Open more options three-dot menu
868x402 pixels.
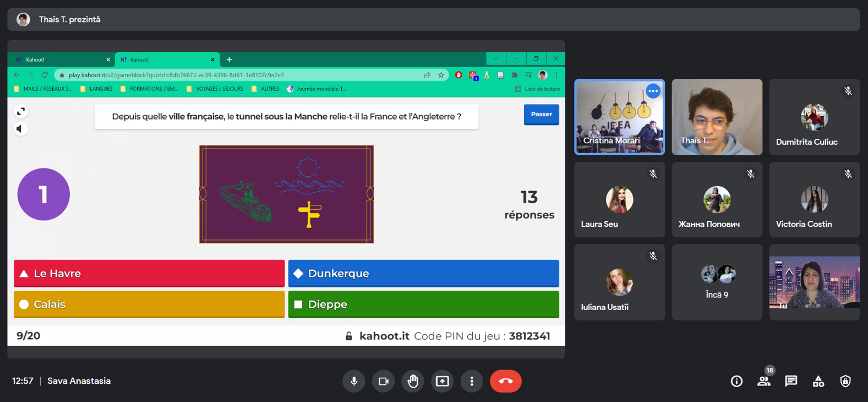(472, 381)
